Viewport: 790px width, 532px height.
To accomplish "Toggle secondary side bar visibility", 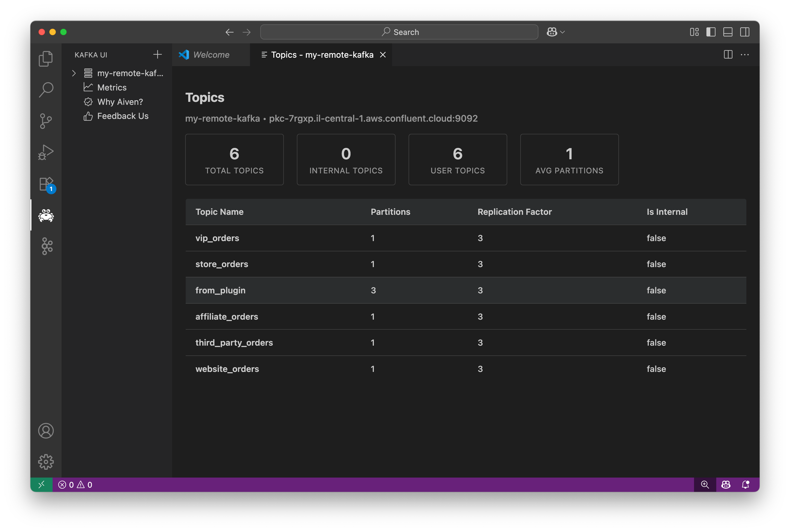I will (x=745, y=32).
